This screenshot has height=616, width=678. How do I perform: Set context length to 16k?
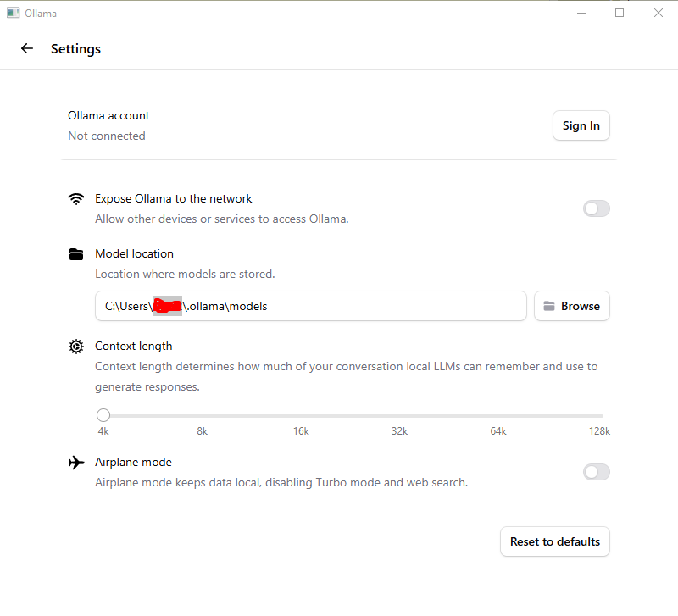pos(301,431)
